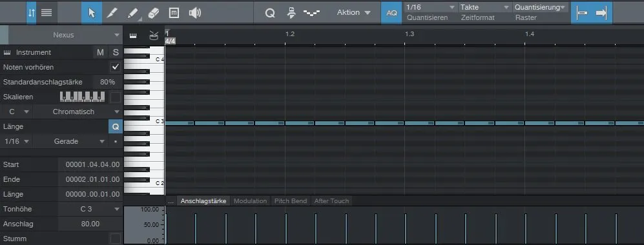Toggle the up-down arrows editor sync icon
644x245 pixels.
[x=32, y=13]
